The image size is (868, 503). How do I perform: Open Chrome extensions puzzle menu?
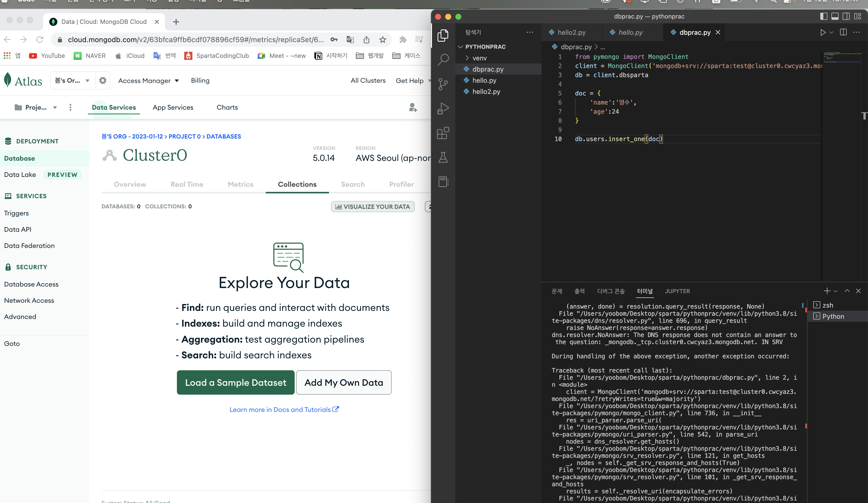click(403, 40)
